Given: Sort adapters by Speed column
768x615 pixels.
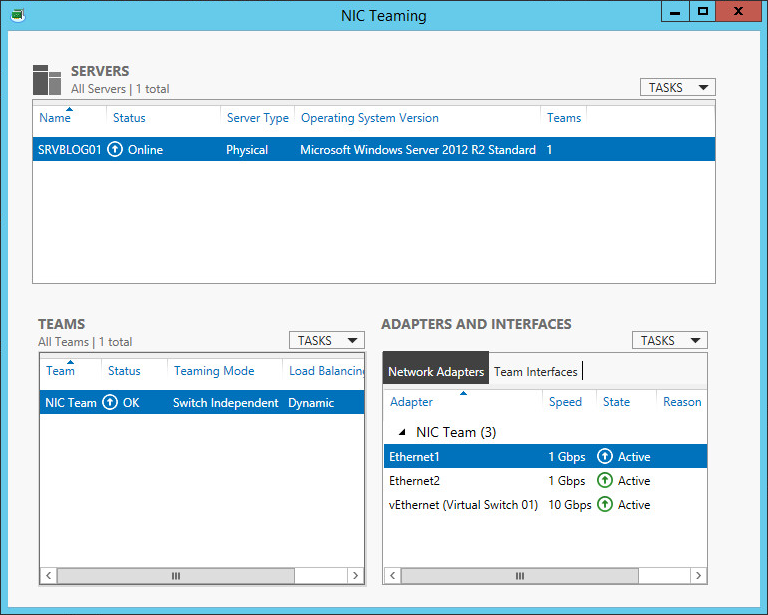Looking at the screenshot, I should coord(565,402).
